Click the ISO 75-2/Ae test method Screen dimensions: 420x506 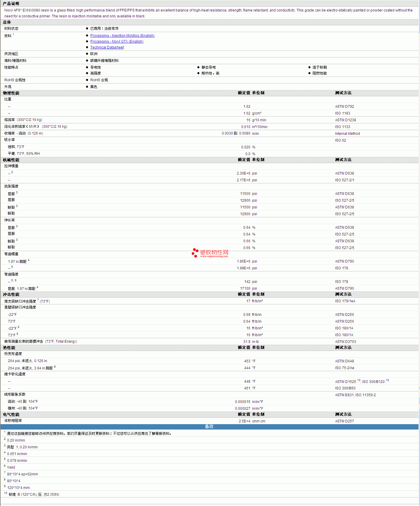click(x=345, y=368)
